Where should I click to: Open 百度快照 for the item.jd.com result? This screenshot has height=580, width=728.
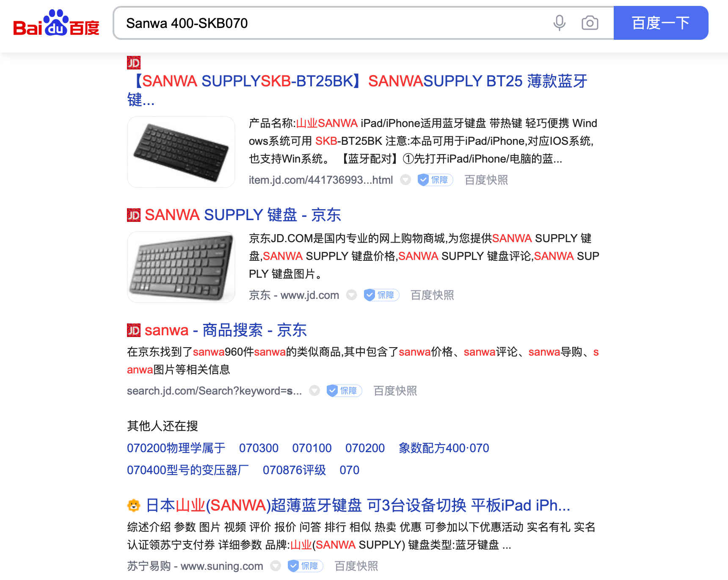tap(486, 180)
